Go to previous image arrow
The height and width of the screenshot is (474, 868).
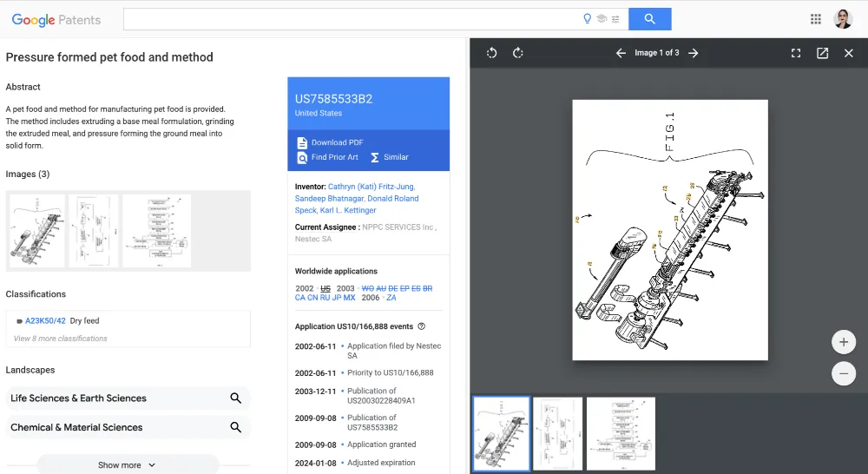click(621, 53)
